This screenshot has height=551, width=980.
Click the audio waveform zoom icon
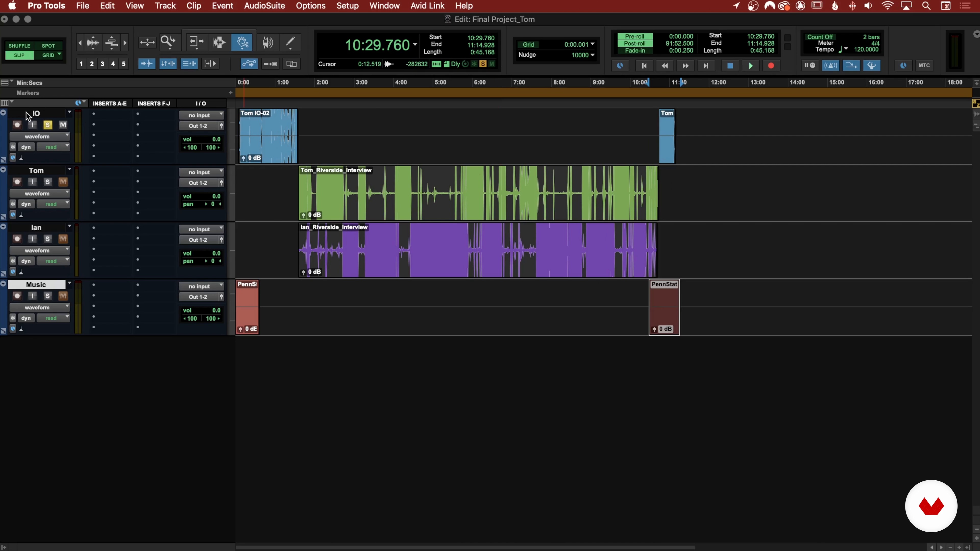click(93, 43)
